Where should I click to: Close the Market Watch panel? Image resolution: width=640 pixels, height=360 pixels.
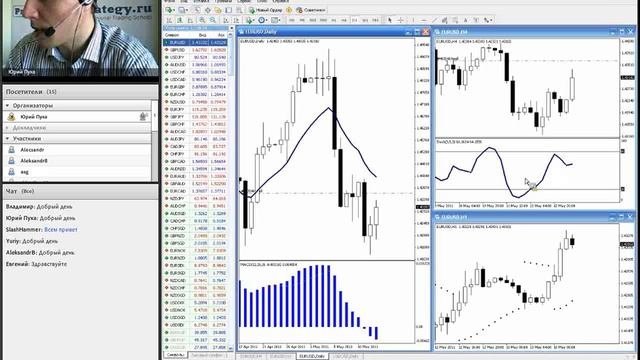232,28
